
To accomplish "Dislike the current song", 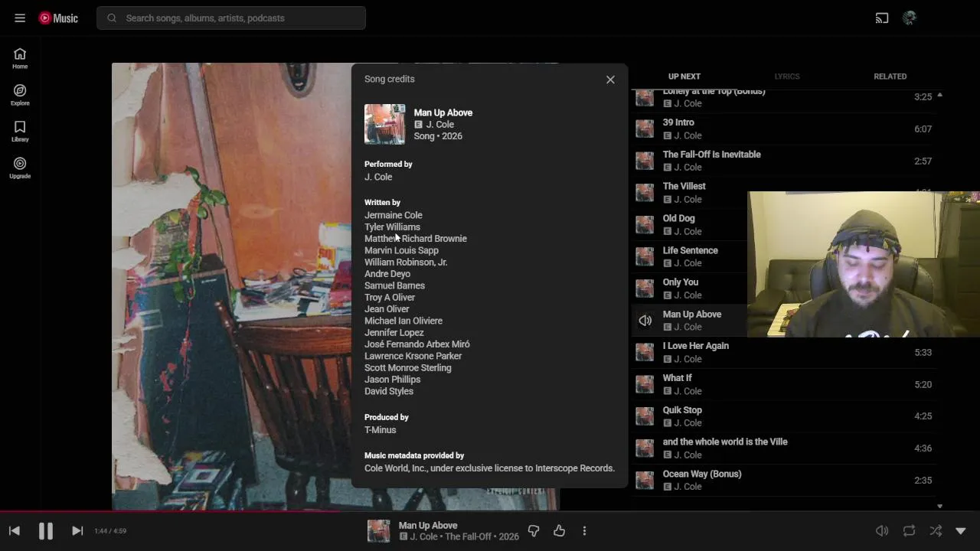I will click(534, 530).
